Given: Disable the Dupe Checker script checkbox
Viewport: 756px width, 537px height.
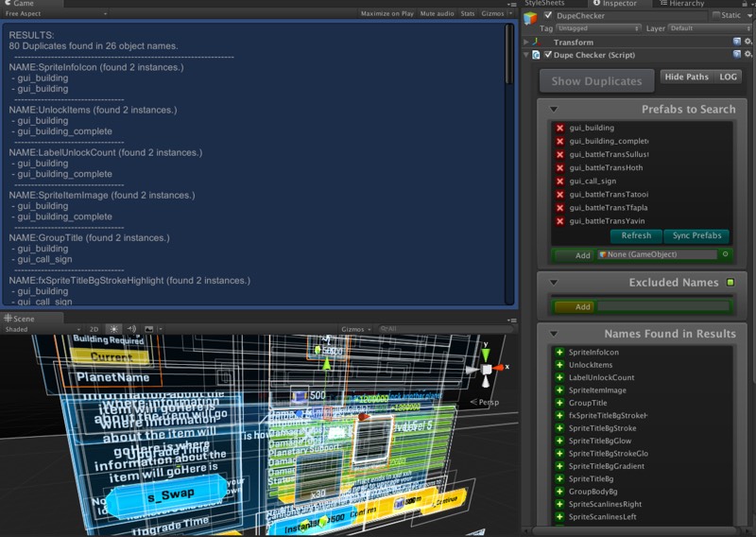Looking at the screenshot, I should click(x=547, y=55).
